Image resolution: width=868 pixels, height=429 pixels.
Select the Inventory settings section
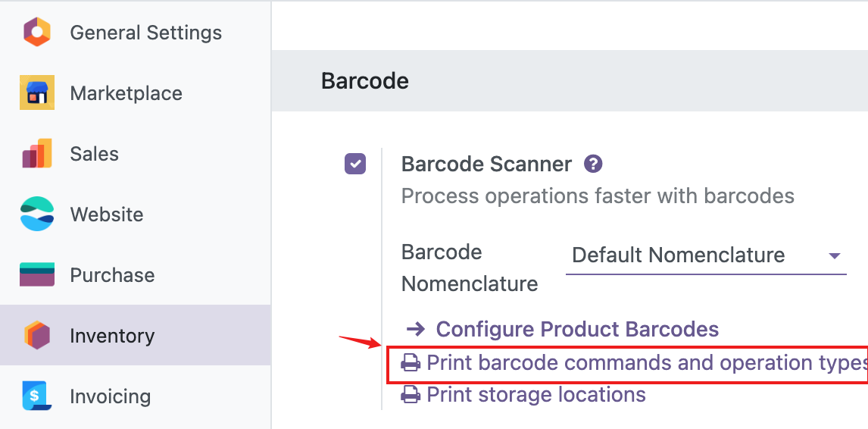tap(112, 336)
